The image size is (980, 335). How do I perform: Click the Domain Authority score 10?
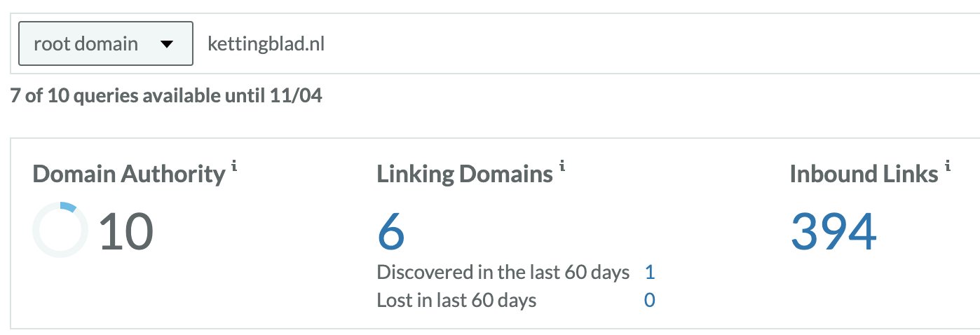[125, 231]
